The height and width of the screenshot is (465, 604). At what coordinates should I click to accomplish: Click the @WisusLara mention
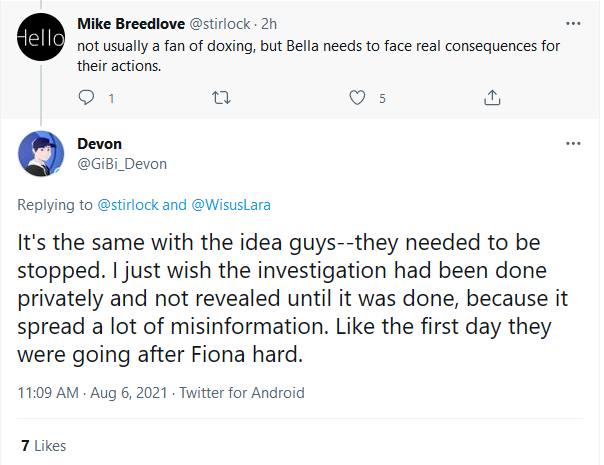tap(231, 205)
